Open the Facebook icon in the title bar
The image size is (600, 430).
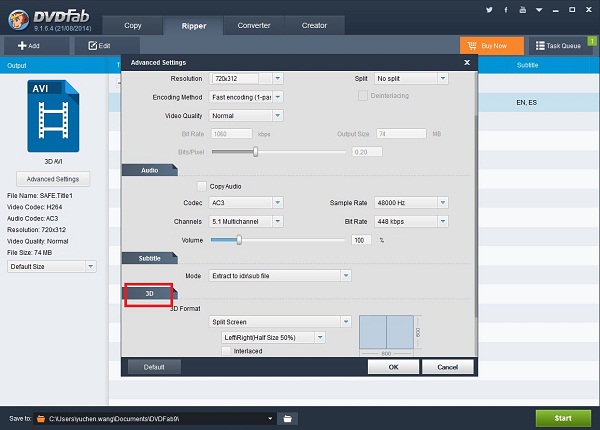tap(506, 10)
